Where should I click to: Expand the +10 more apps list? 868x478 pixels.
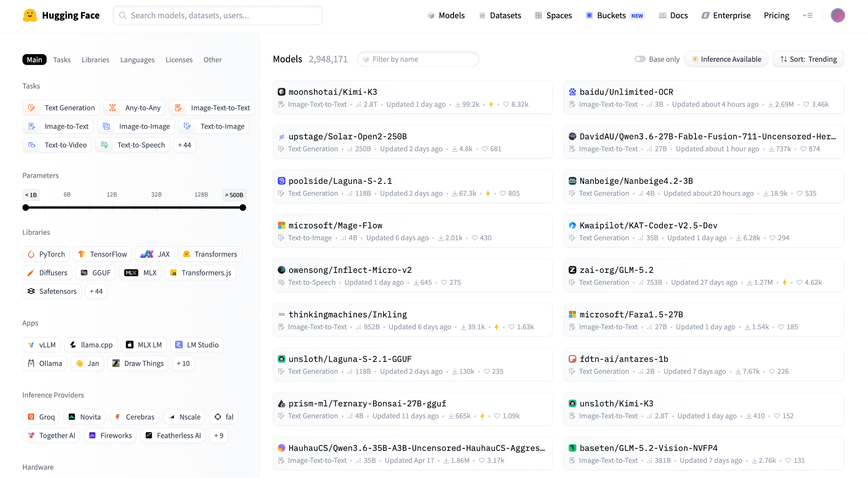click(x=183, y=364)
